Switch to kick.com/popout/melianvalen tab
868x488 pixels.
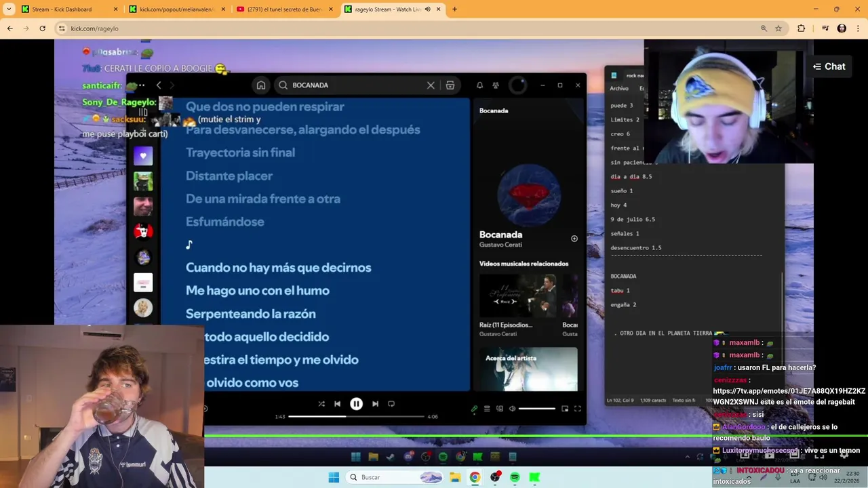pos(176,9)
